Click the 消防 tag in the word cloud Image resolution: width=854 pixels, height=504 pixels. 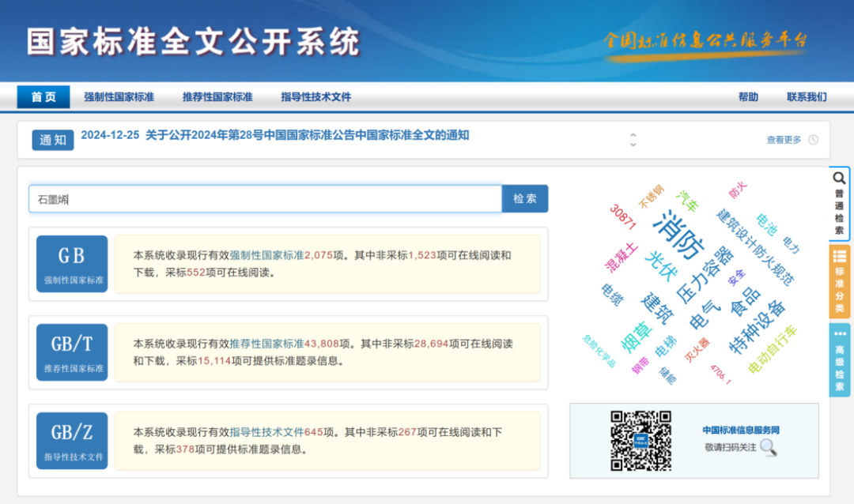click(678, 235)
